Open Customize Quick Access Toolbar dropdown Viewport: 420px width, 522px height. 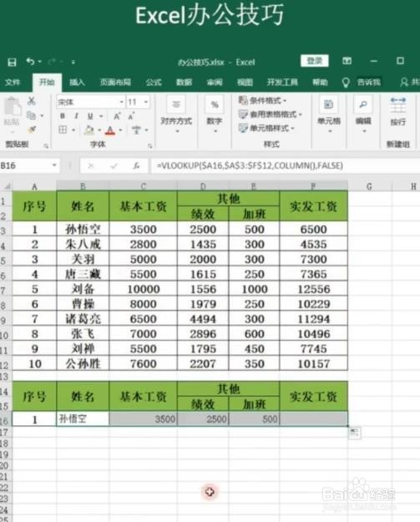(x=73, y=63)
